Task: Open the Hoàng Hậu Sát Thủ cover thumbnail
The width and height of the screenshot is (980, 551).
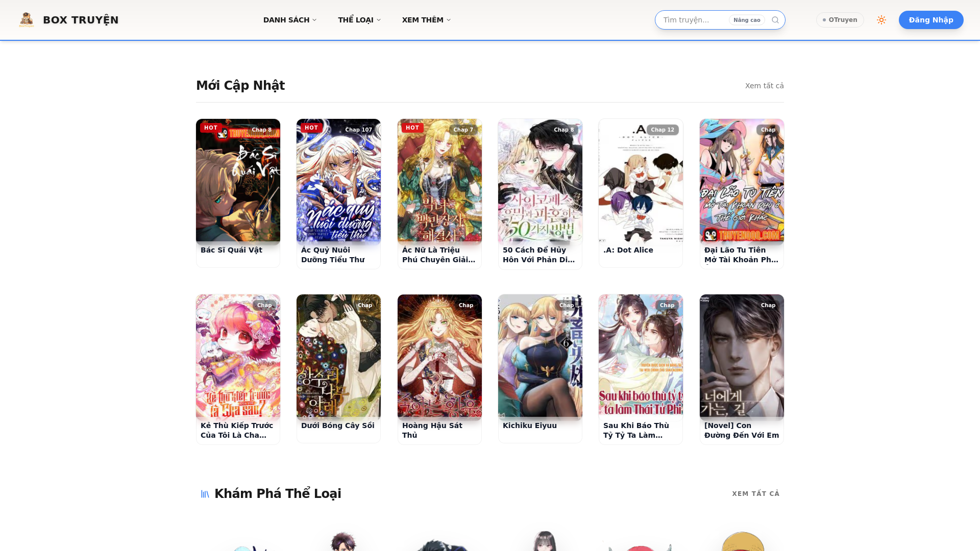Action: click(x=439, y=358)
